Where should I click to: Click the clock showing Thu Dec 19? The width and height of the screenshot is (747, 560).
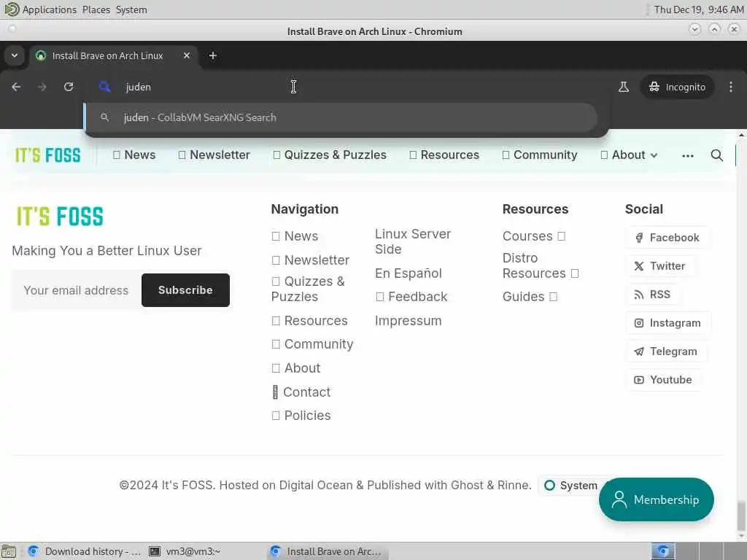tap(698, 9)
